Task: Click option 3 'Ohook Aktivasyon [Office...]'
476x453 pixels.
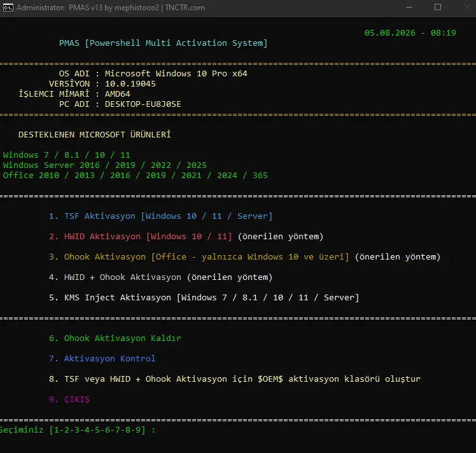Action: point(244,256)
